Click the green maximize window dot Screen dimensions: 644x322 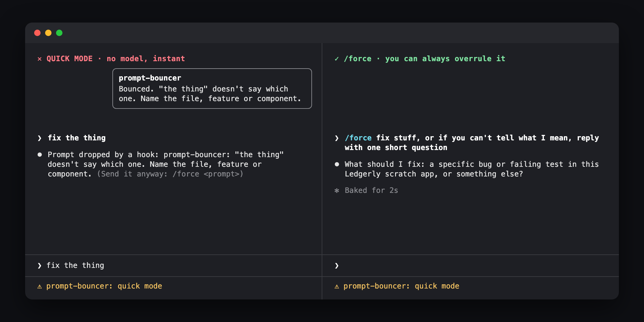coord(59,33)
